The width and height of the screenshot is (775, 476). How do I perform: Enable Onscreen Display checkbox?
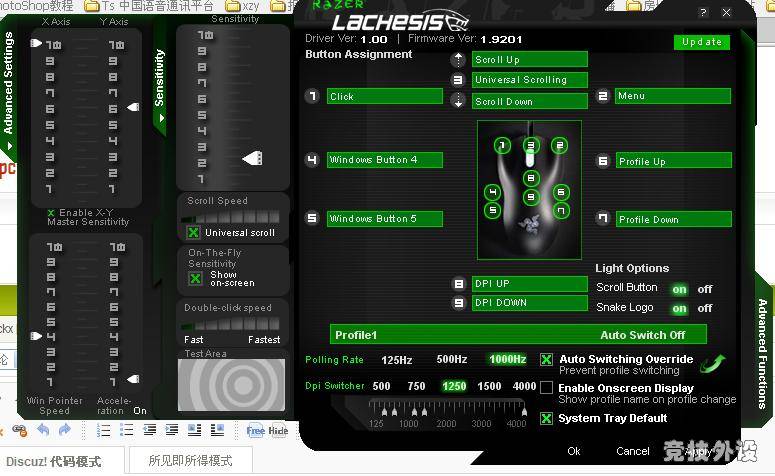(x=546, y=388)
